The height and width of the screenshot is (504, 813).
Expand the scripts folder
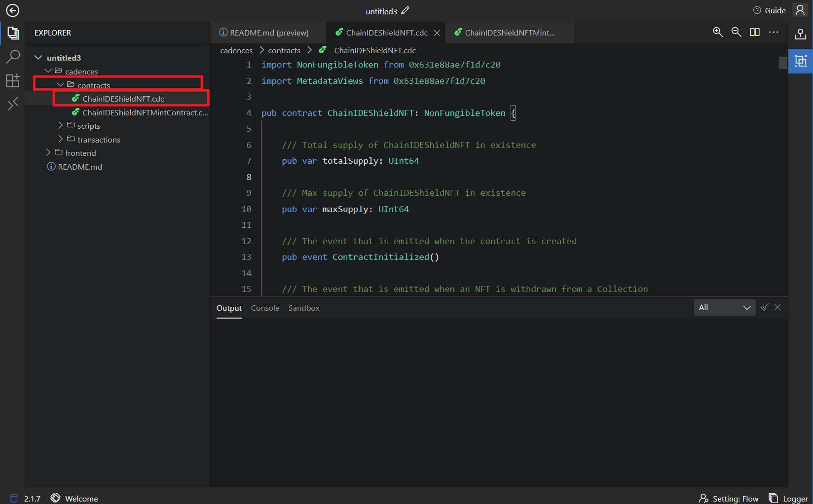pos(88,126)
